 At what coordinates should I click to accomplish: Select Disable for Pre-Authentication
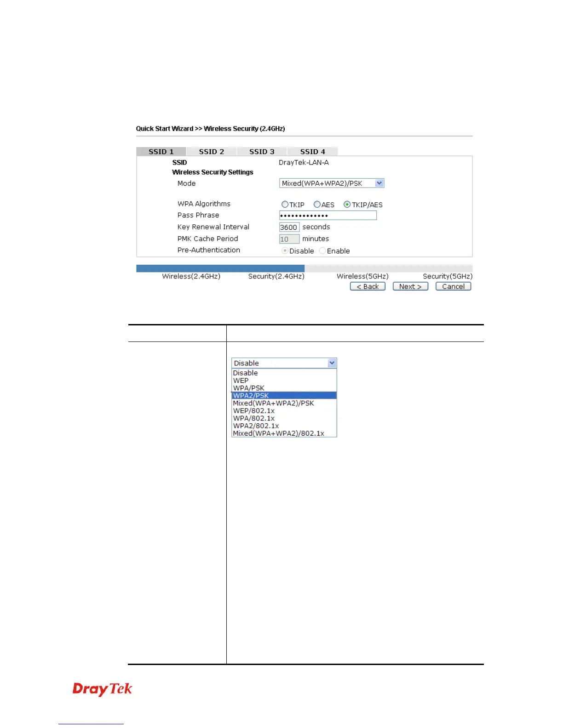tap(285, 251)
